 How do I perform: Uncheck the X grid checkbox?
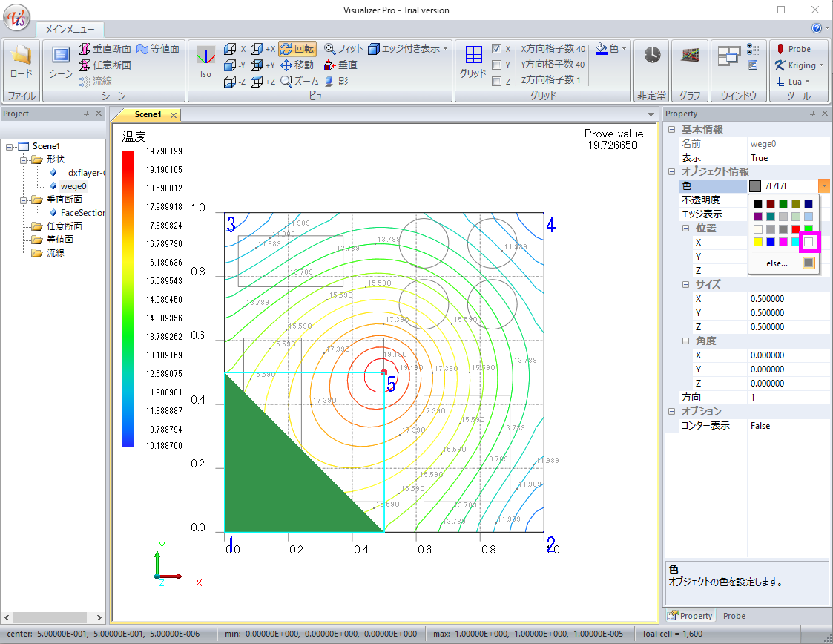tap(497, 49)
